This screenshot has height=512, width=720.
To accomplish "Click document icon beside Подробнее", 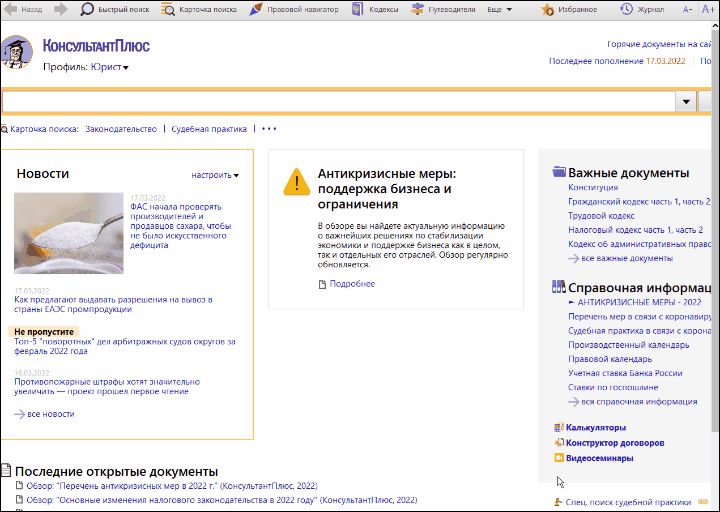I will coord(322,284).
